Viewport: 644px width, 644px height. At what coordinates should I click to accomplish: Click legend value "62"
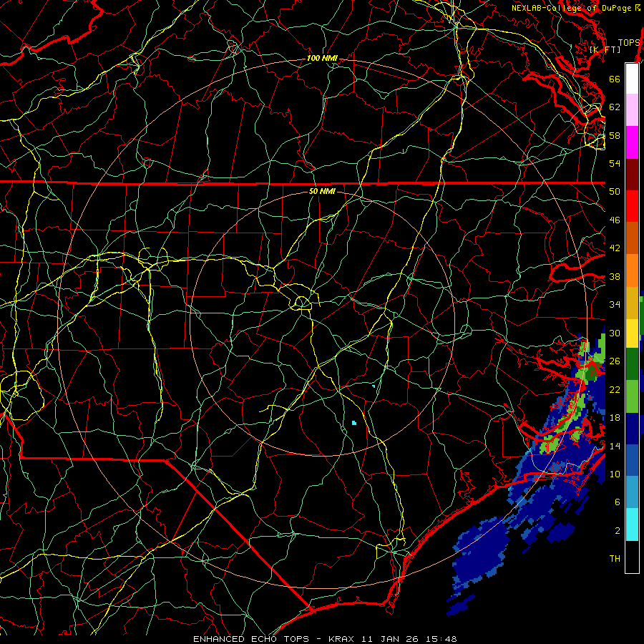click(x=615, y=107)
